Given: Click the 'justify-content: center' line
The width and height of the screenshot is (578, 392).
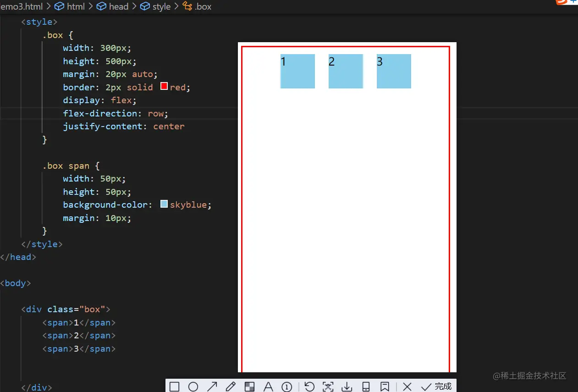Looking at the screenshot, I should click(124, 126).
